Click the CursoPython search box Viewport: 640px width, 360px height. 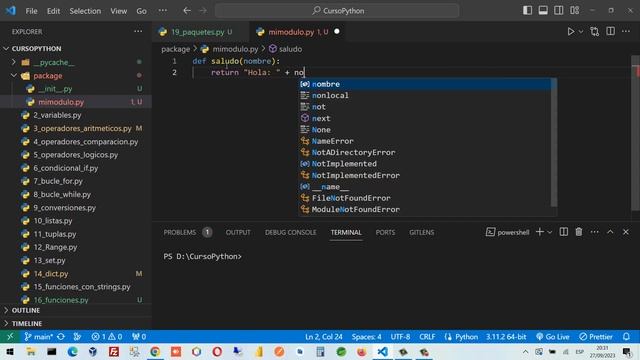337,11
